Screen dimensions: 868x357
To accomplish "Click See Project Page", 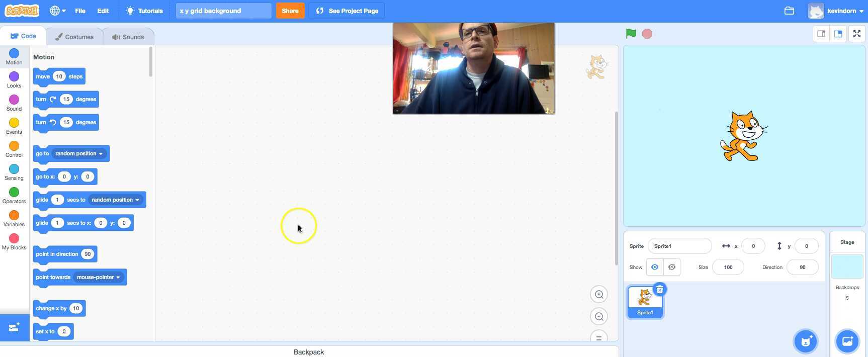I will 347,11.
